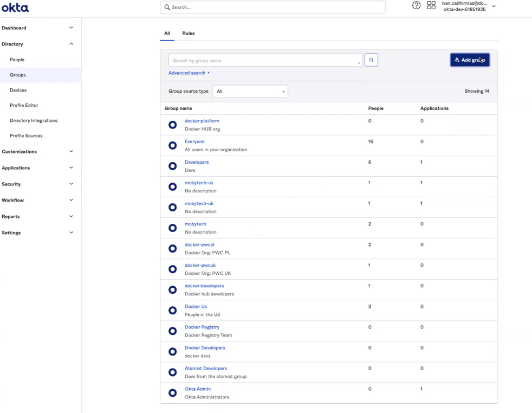532x413 pixels.
Task: Click the Docker Us group circle icon
Action: [x=173, y=311]
